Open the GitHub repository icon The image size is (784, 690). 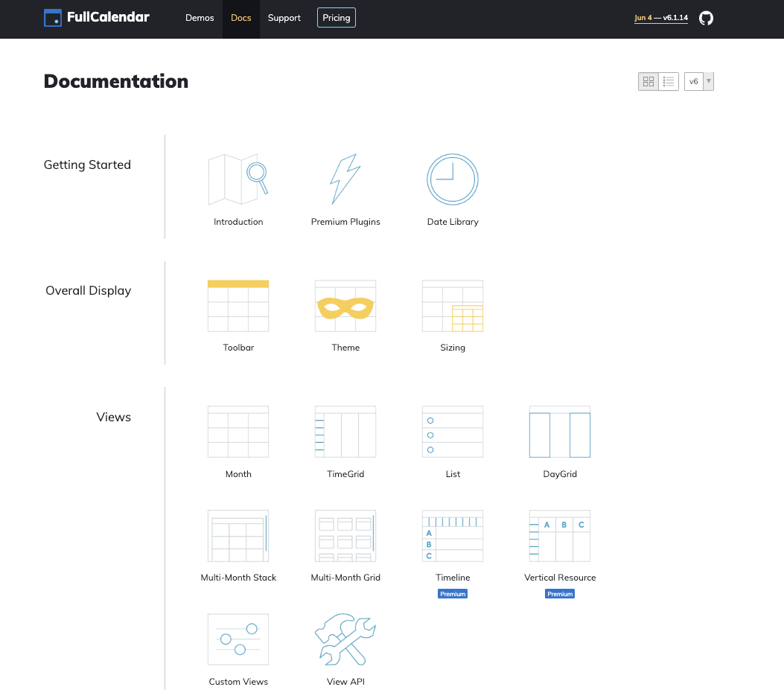tap(706, 18)
